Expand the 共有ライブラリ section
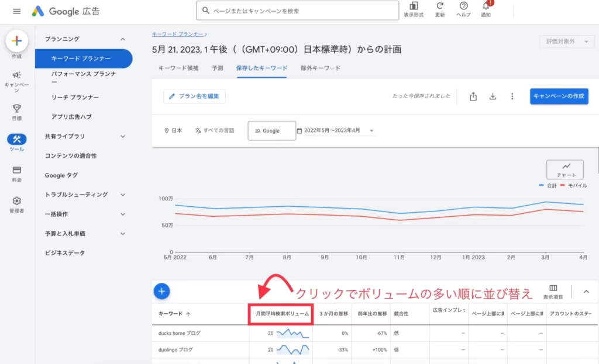 pos(123,136)
